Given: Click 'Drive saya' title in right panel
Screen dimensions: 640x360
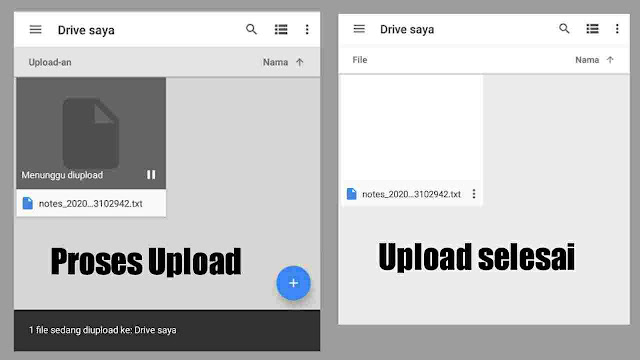Looking at the screenshot, I should (x=407, y=29).
